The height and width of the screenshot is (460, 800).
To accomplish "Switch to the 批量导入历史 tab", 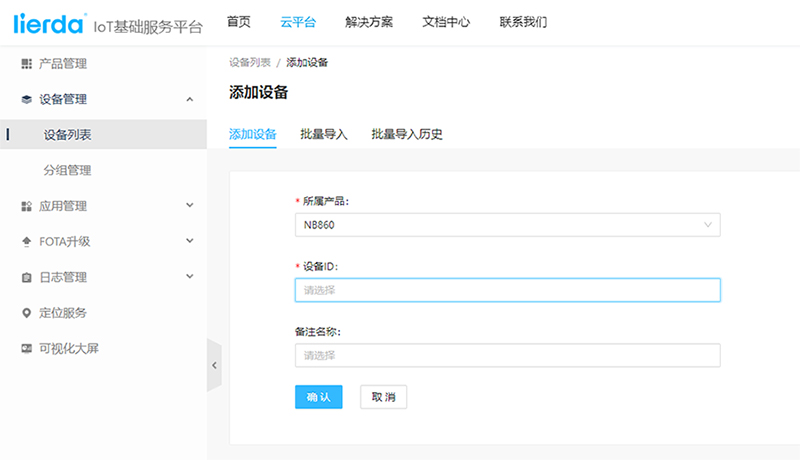I will point(407,134).
